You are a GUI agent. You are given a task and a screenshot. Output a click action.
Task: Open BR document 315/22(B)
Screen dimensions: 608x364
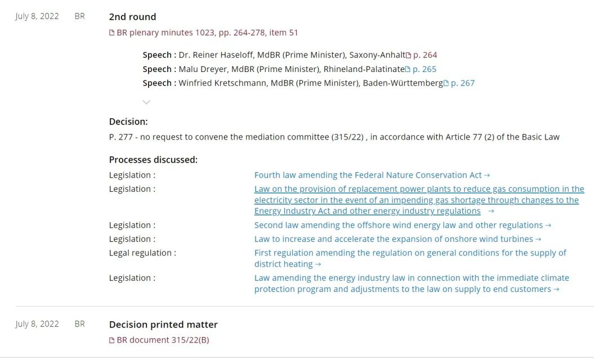(163, 340)
